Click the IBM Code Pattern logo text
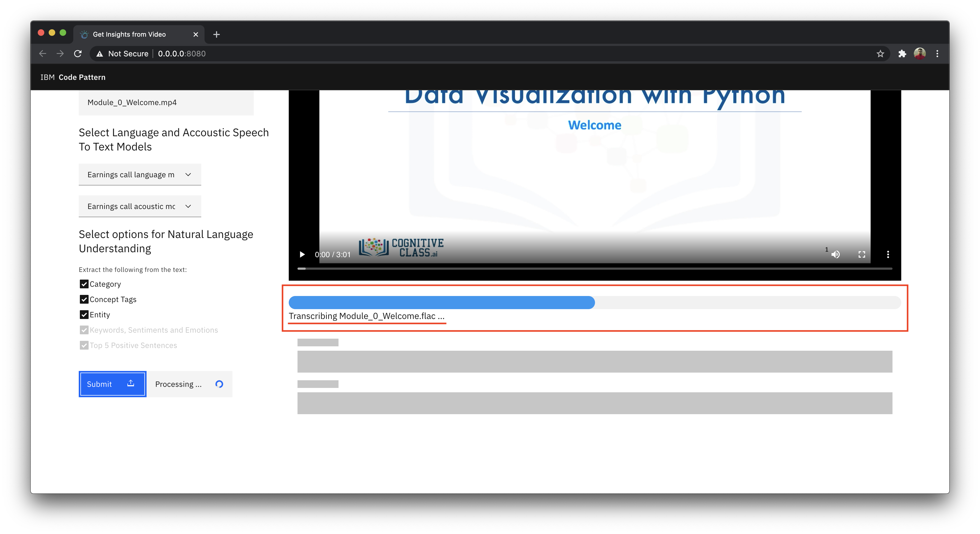The height and width of the screenshot is (534, 980). click(x=73, y=77)
